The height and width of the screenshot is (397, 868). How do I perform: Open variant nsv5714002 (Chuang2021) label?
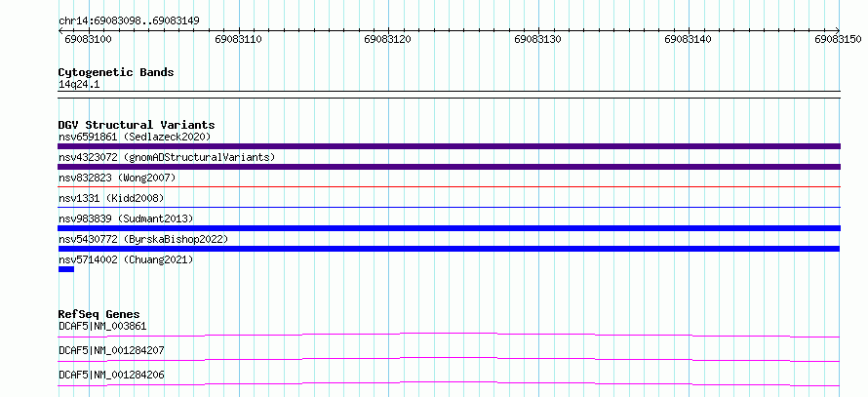point(126,259)
